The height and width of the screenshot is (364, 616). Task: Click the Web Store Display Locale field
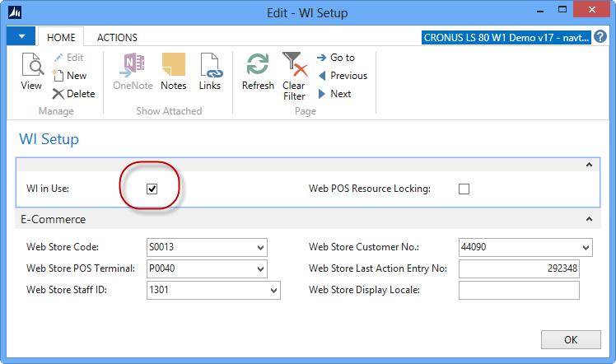click(519, 290)
